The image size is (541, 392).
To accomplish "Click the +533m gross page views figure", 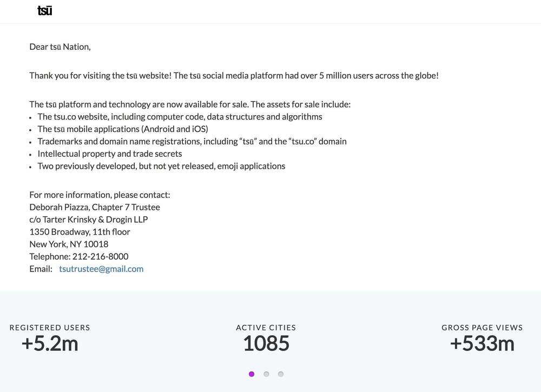I will pyautogui.click(x=482, y=344).
